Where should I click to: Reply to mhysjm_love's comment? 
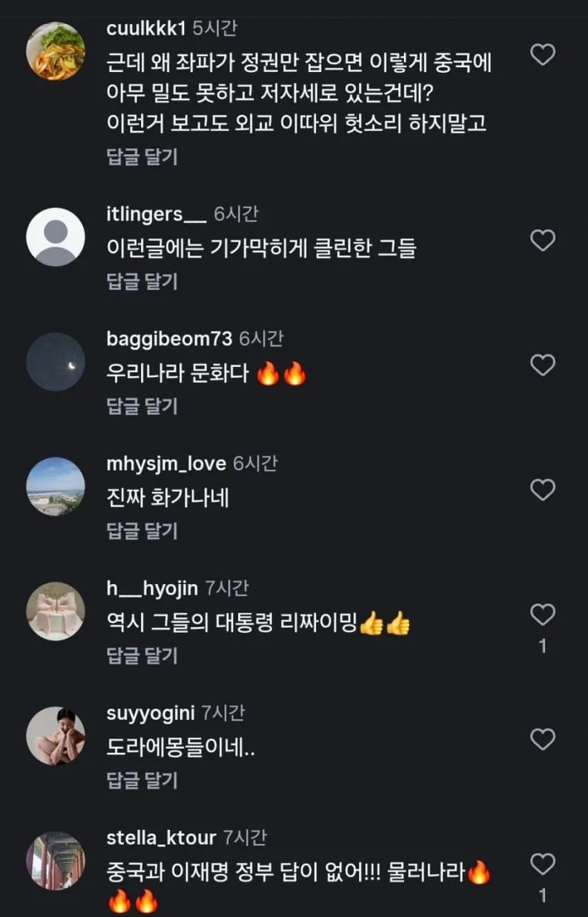[142, 531]
